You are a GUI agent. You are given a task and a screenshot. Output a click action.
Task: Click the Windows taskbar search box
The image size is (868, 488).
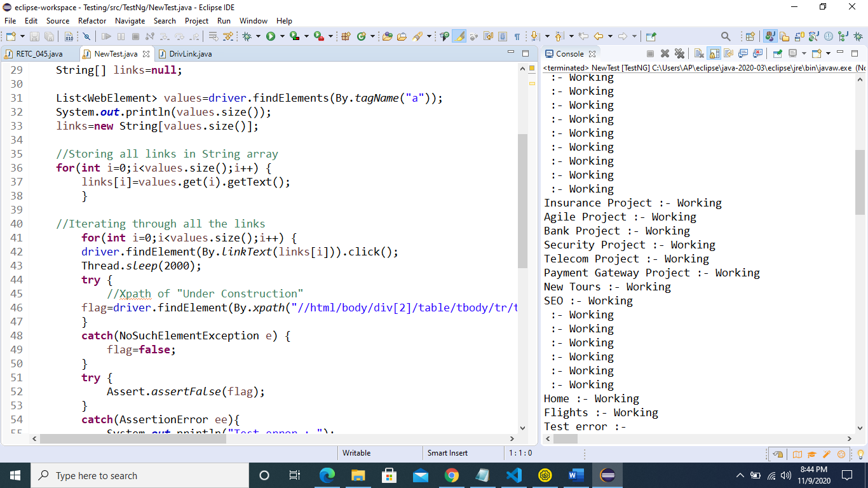[140, 475]
